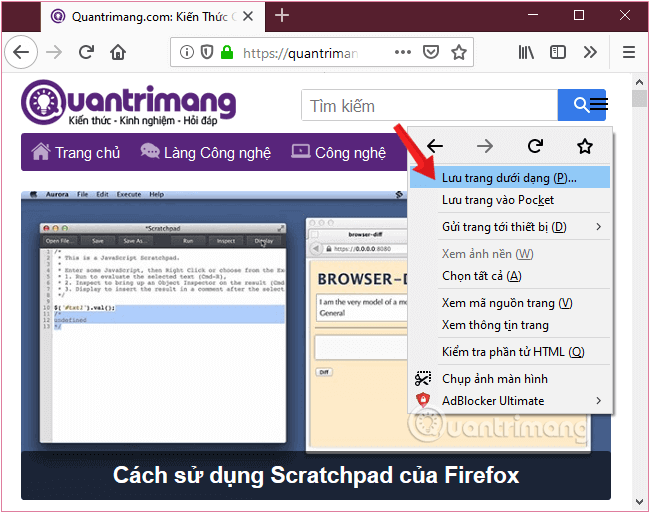Save the page with the address bar Pocket icon
650x513 pixels.
pyautogui.click(x=431, y=52)
